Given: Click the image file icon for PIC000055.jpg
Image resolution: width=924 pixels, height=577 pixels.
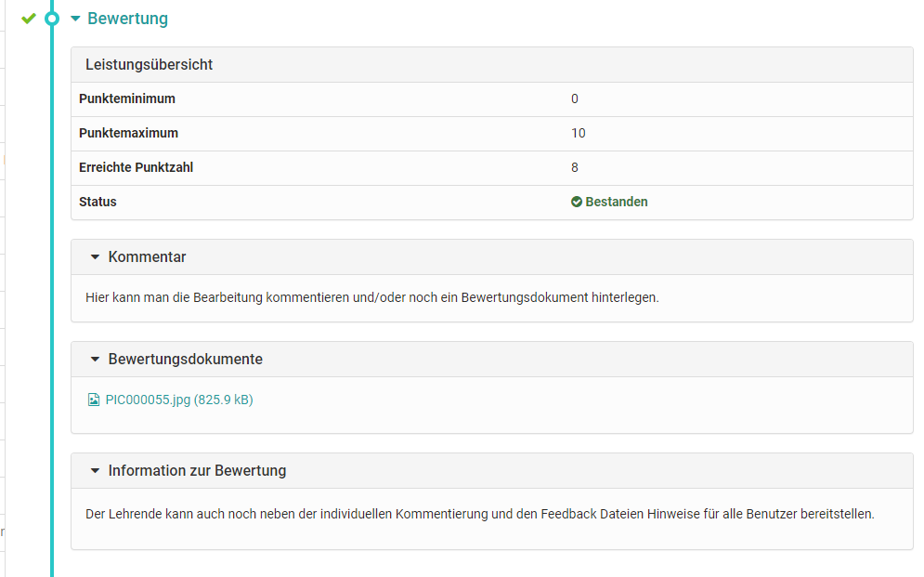Looking at the screenshot, I should coord(94,400).
